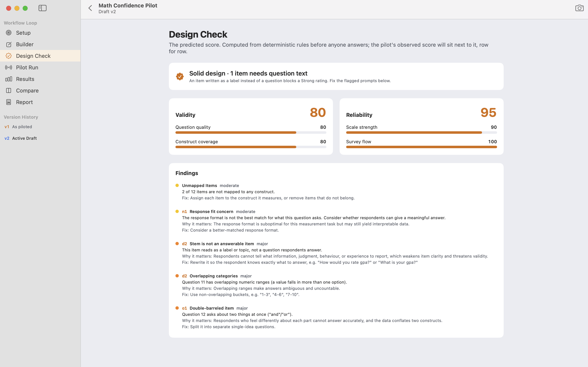Open the Results section
This screenshot has width=588, height=367.
point(40,79)
